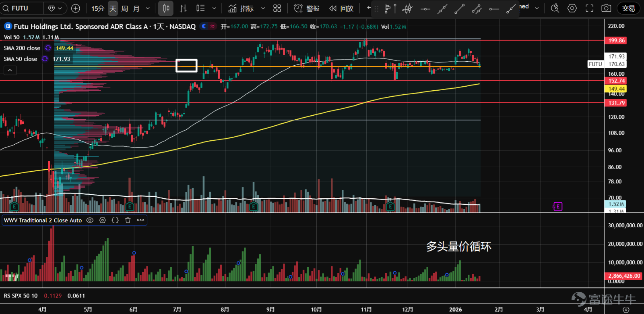Click the 131.79 red price label
This screenshot has width=644, height=314.
pos(616,103)
